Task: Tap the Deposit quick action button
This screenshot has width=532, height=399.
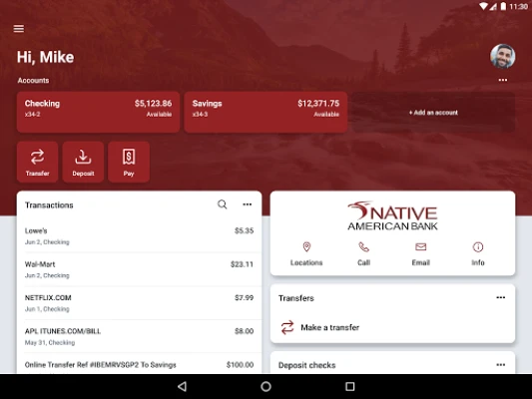Action: click(83, 162)
